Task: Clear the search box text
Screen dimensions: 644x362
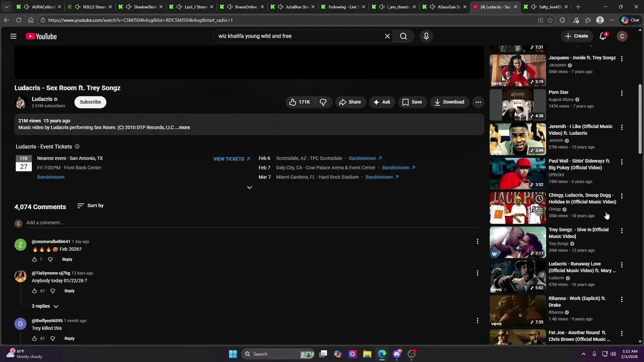Action: (x=387, y=36)
